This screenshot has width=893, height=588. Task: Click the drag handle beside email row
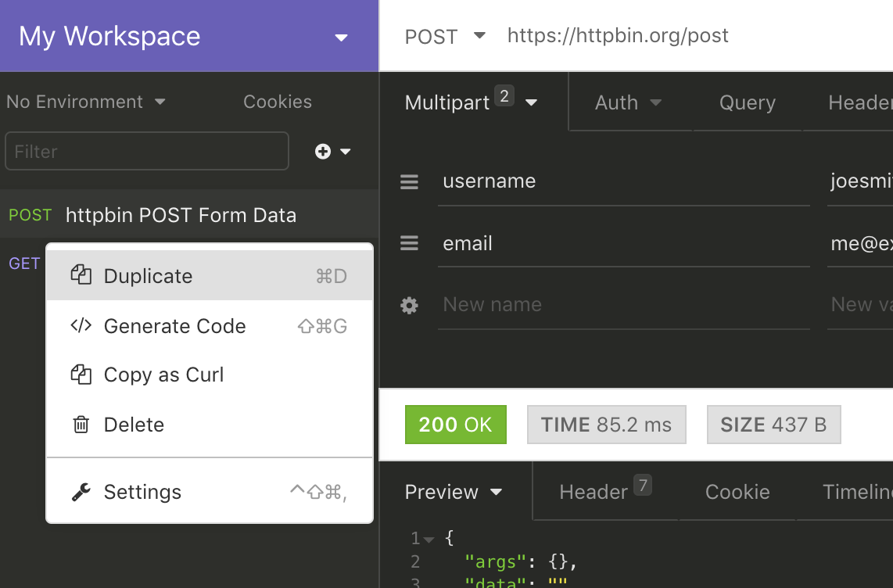pos(409,244)
